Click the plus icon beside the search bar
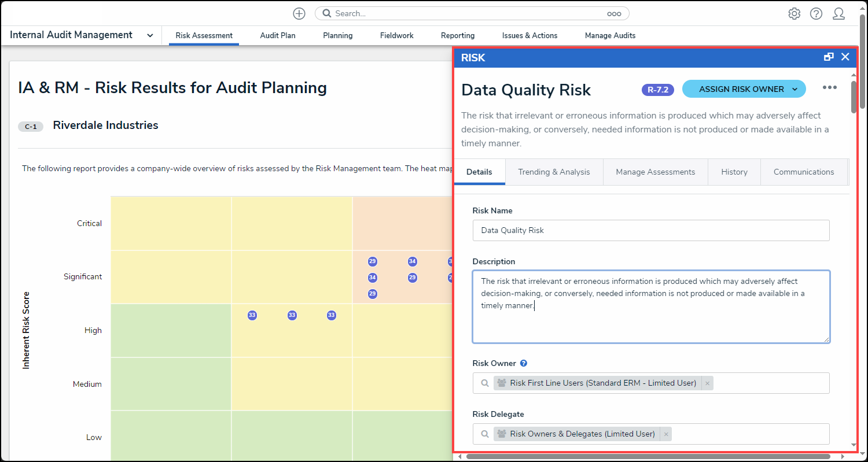Image resolution: width=868 pixels, height=462 pixels. 299,13
